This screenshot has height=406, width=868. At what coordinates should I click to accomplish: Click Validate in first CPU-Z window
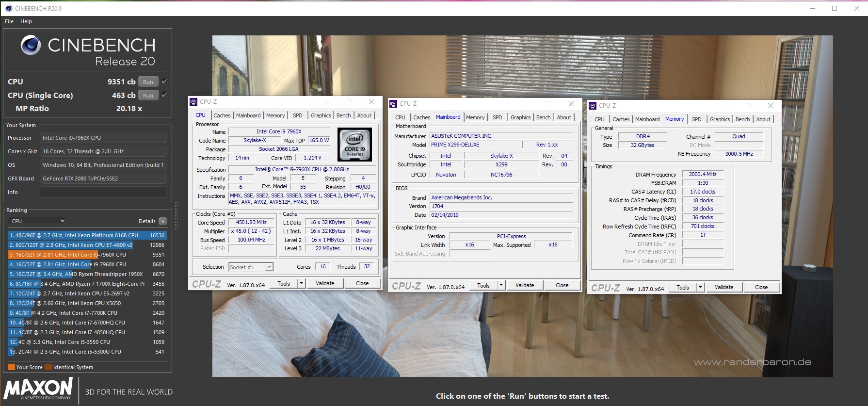[325, 284]
